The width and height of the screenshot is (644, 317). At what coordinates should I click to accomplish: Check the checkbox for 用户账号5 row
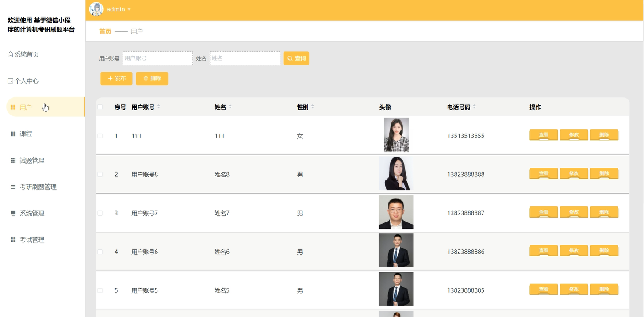point(100,290)
